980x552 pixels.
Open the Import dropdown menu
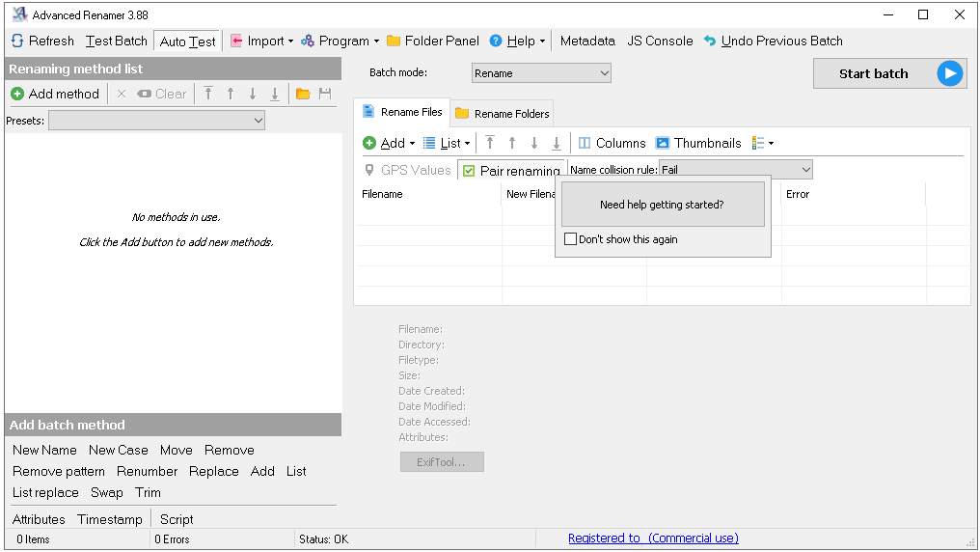261,41
